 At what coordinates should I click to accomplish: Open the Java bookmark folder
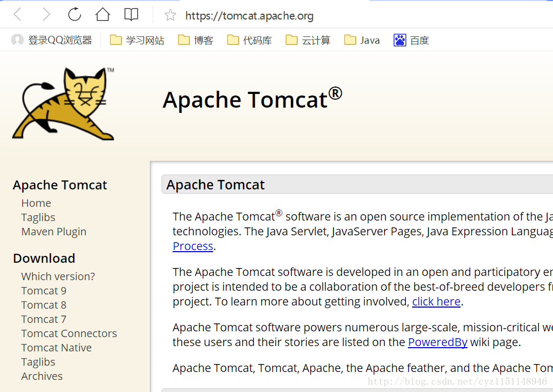pos(361,40)
